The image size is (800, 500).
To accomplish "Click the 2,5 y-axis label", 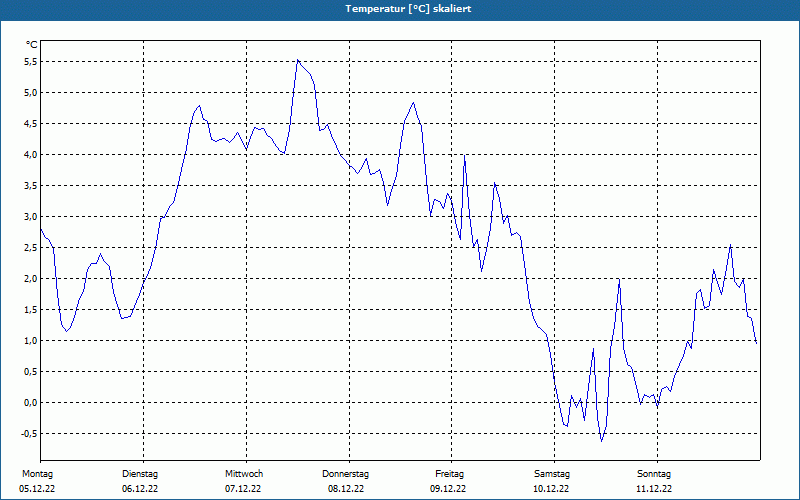I will (31, 247).
